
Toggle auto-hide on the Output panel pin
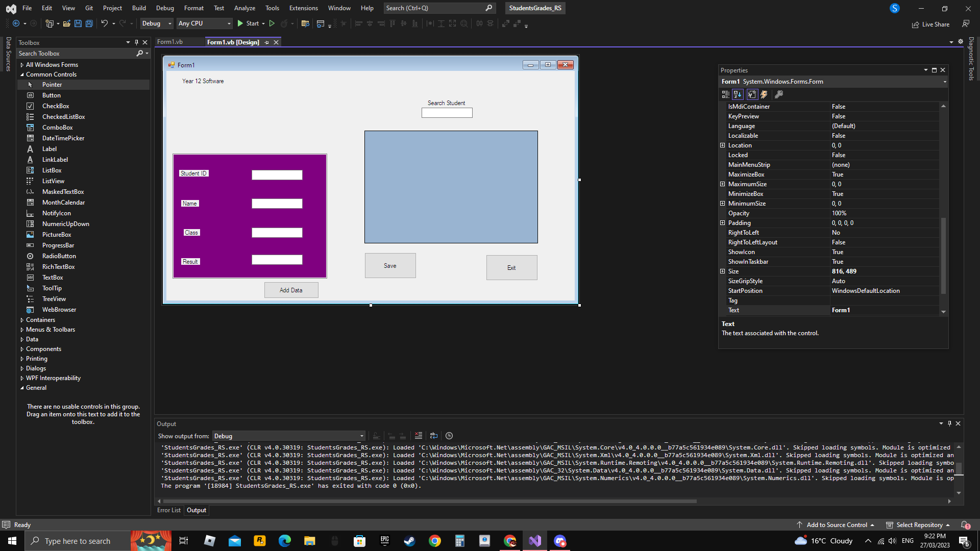pos(949,423)
